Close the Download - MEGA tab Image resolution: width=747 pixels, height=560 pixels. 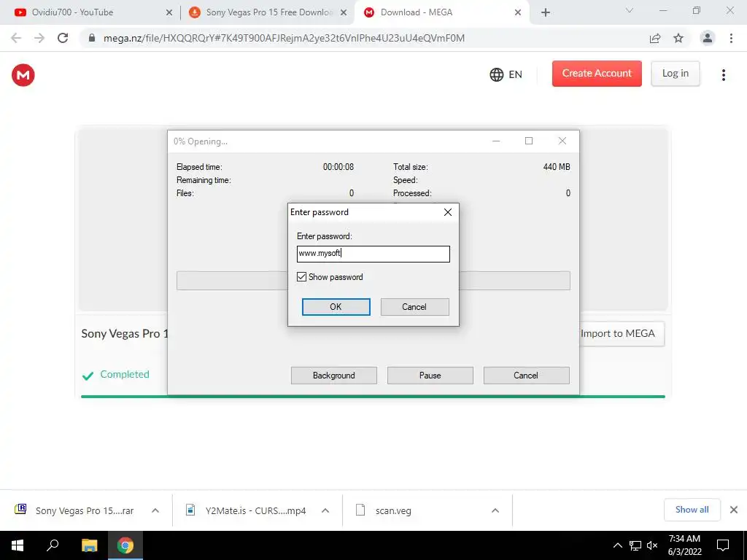point(518,12)
